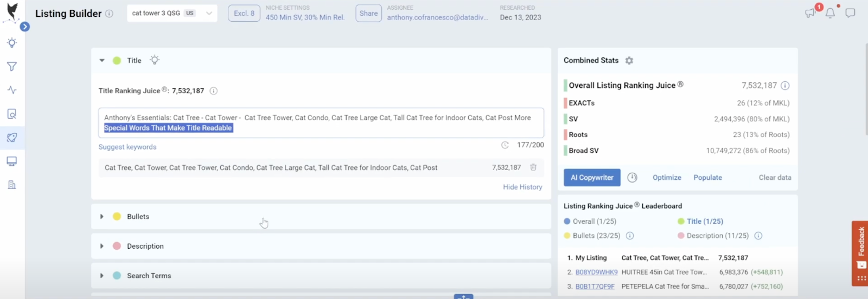Open the funnel filter icon in sidebar
868x299 pixels.
12,67
